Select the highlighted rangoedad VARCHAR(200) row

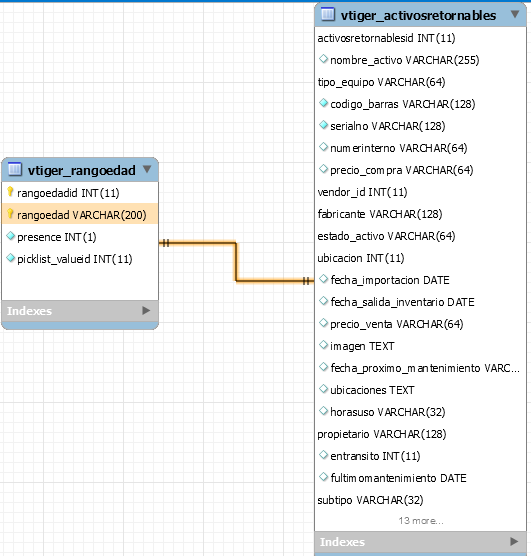(80, 214)
